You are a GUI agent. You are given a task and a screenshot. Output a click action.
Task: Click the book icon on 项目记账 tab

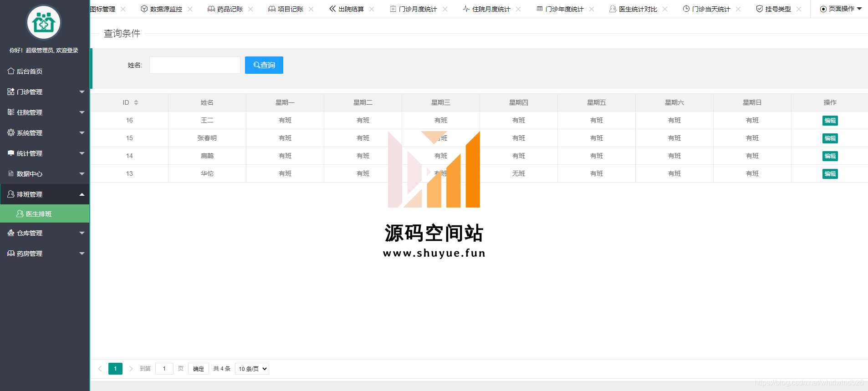(x=272, y=9)
